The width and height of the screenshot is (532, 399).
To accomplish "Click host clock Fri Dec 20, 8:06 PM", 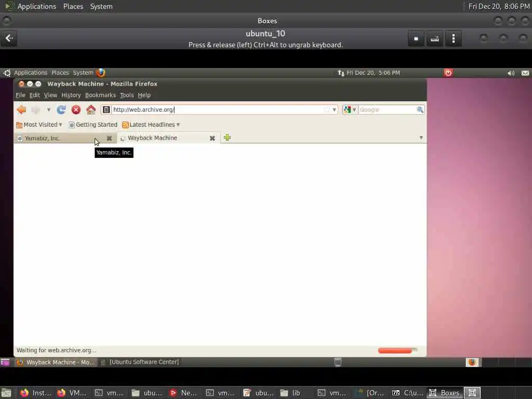I will point(499,6).
